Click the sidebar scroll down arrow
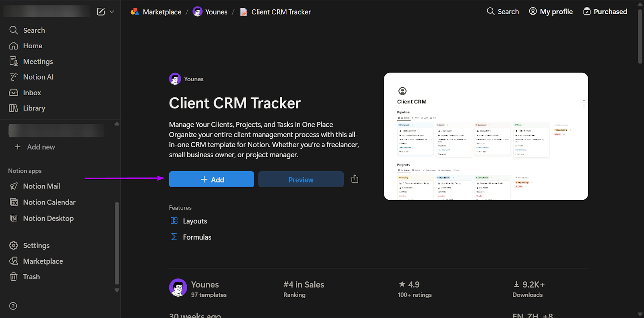The height and width of the screenshot is (318, 644). click(117, 290)
